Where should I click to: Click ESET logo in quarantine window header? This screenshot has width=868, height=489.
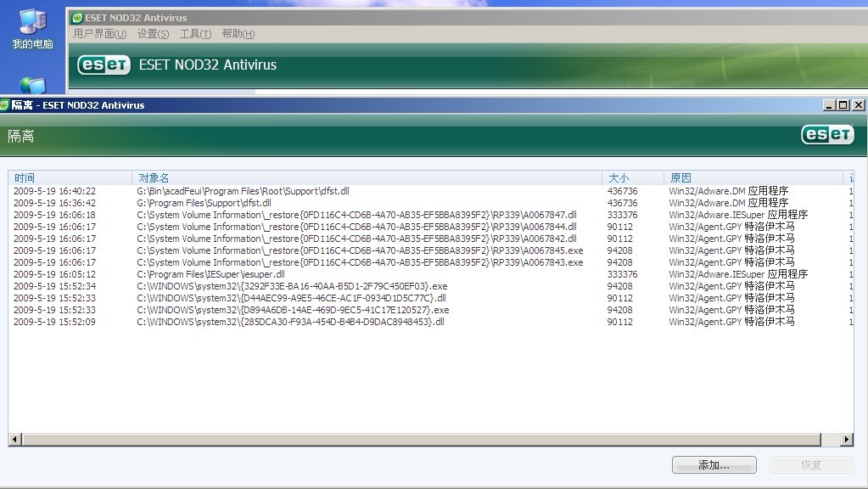point(827,135)
